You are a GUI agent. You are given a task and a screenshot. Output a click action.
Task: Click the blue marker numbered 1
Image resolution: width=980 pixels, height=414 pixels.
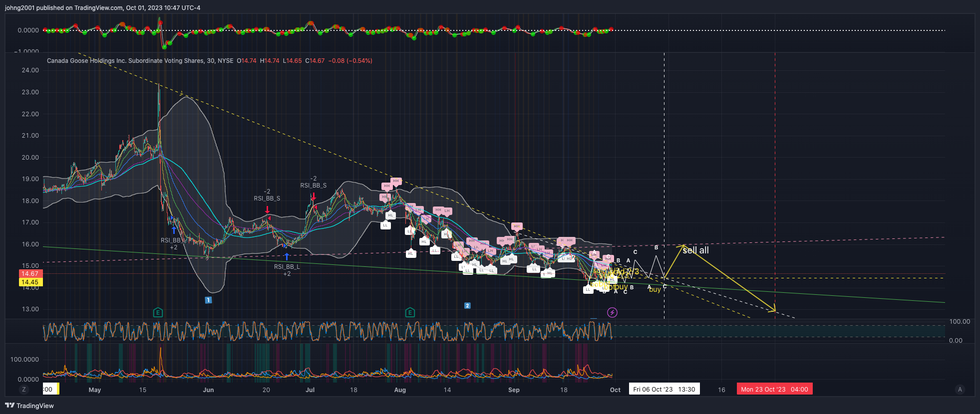pos(208,300)
